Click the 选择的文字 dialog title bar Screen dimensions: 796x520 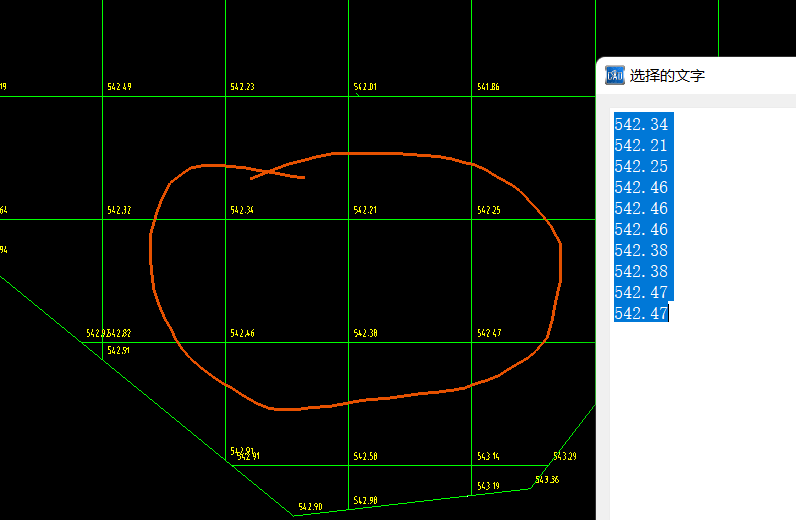click(700, 76)
